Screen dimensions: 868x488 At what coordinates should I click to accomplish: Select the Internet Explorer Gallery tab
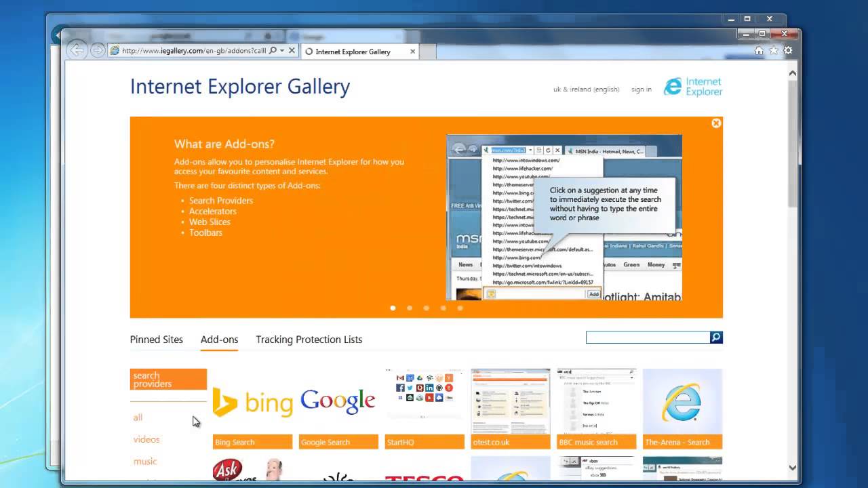pyautogui.click(x=360, y=52)
